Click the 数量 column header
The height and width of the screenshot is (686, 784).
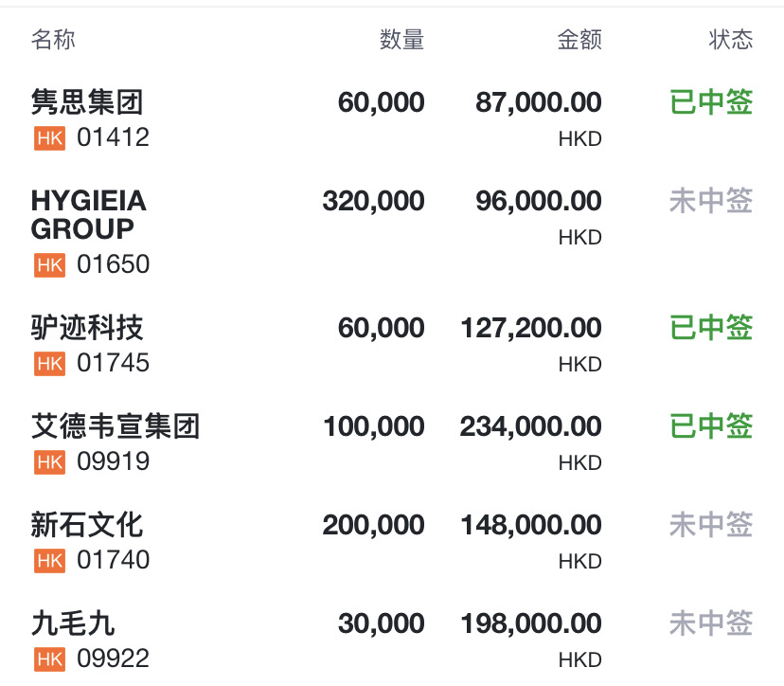tap(402, 39)
